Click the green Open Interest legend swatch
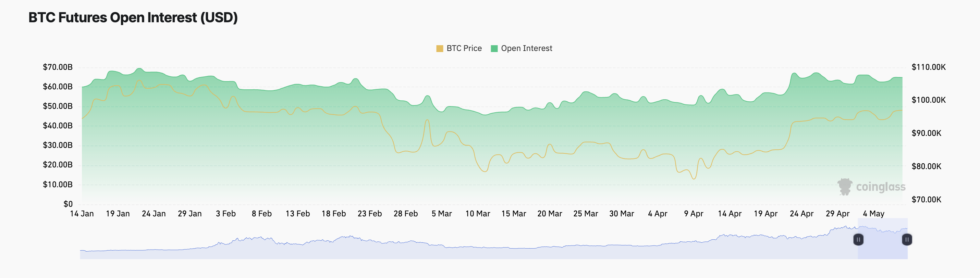The height and width of the screenshot is (278, 980). pos(494,48)
